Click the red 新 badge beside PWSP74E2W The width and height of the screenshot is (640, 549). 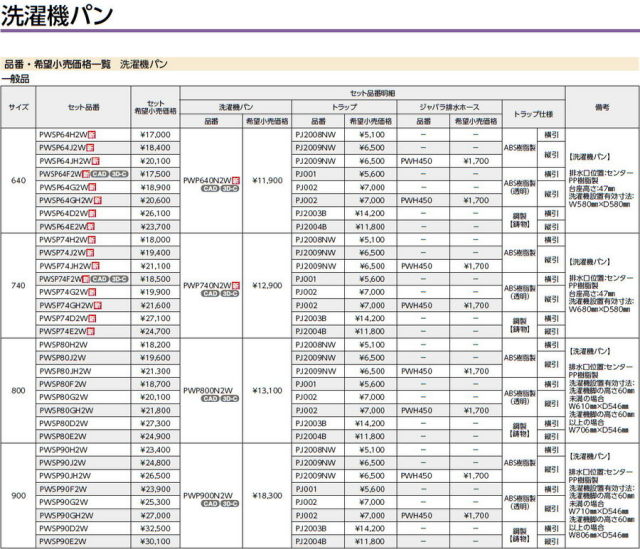[x=91, y=331]
